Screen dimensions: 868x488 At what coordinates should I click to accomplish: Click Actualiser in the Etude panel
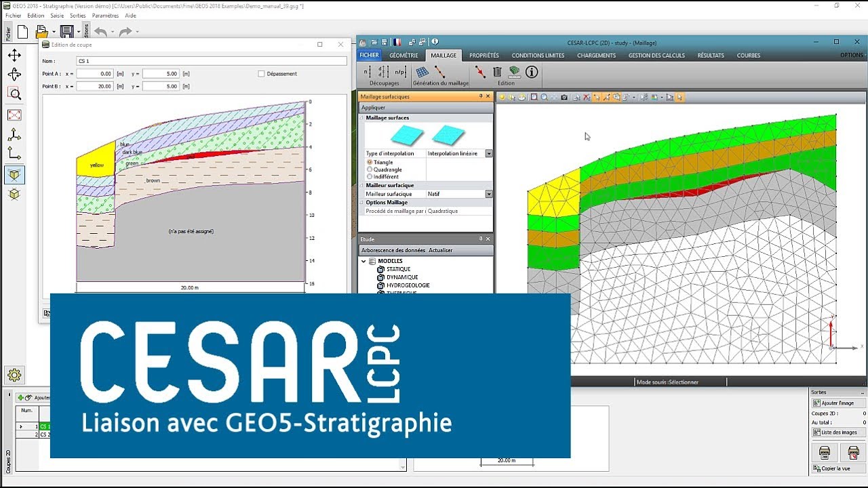pos(440,250)
